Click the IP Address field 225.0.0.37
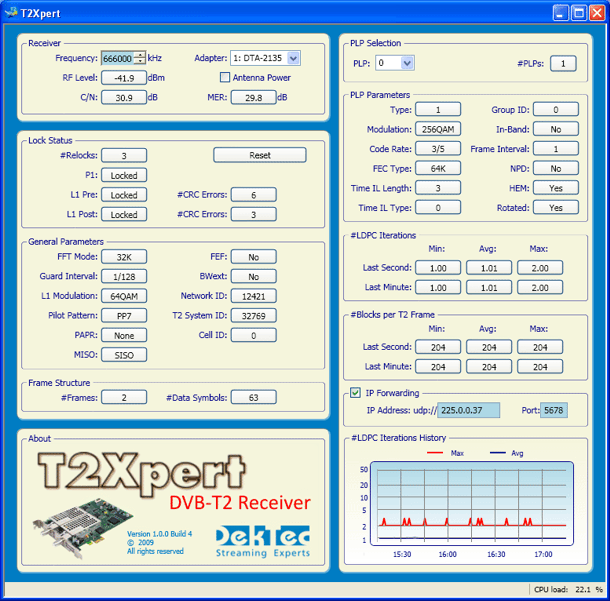This screenshot has height=601, width=610. point(468,410)
